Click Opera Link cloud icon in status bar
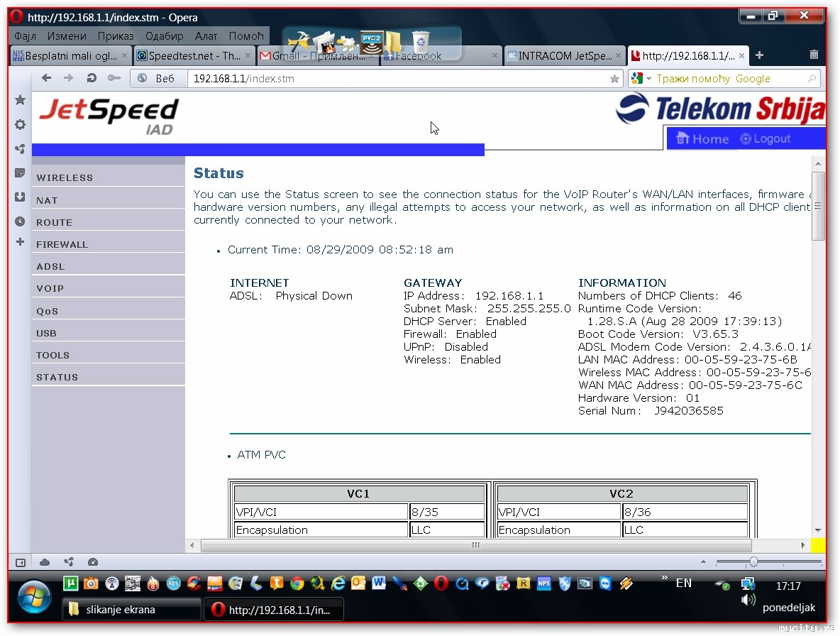Viewport: 840px width, 636px height. tap(45, 562)
